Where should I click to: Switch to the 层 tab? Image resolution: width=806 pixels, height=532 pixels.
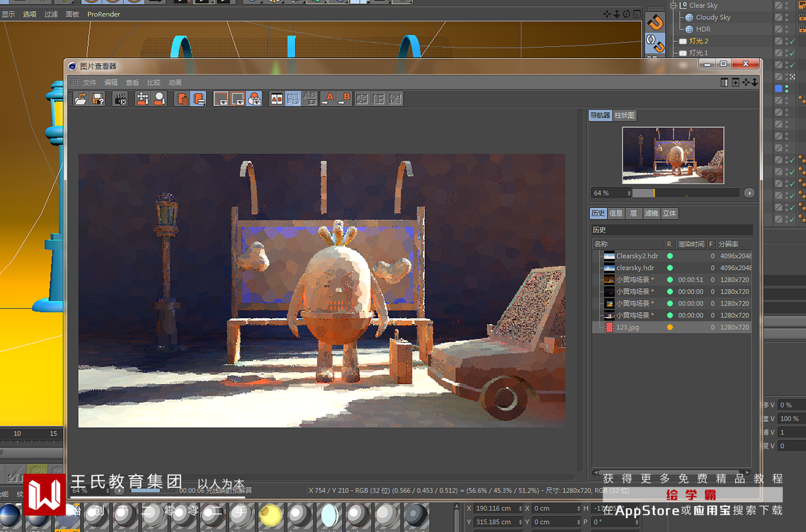pos(633,213)
